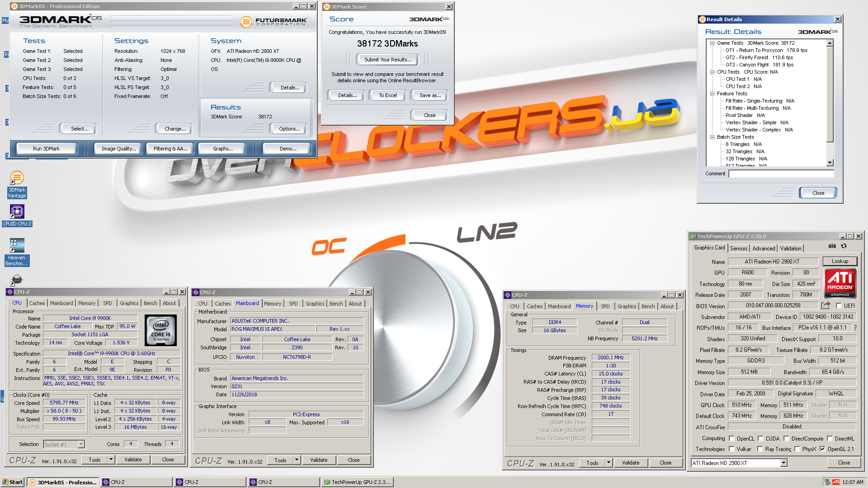Open Caches tab in leftmost CPU-Z window

37,304
